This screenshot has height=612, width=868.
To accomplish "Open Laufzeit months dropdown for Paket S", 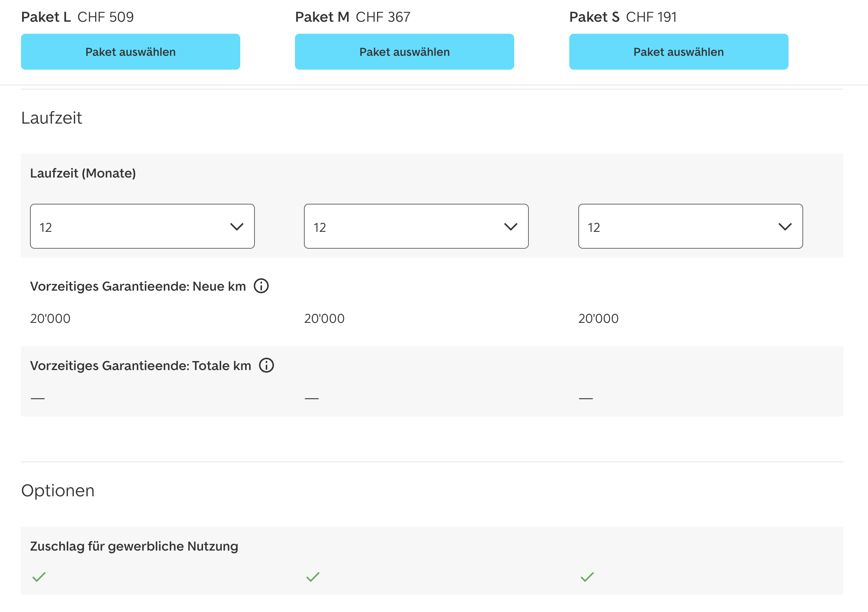I will pos(690,226).
